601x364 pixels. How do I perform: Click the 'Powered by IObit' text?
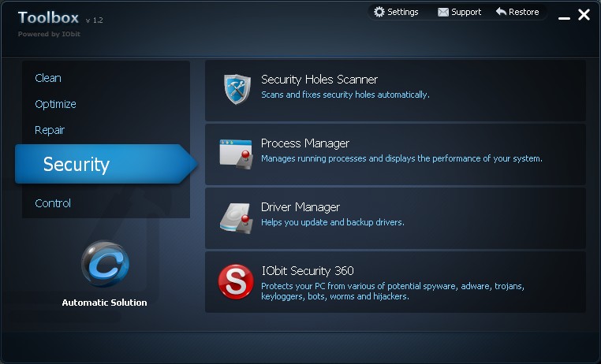coord(49,34)
